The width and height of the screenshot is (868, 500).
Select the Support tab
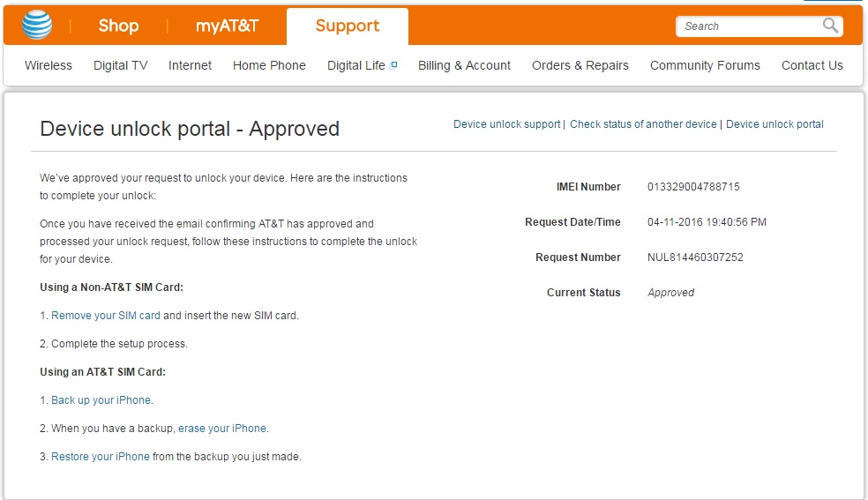pyautogui.click(x=348, y=26)
